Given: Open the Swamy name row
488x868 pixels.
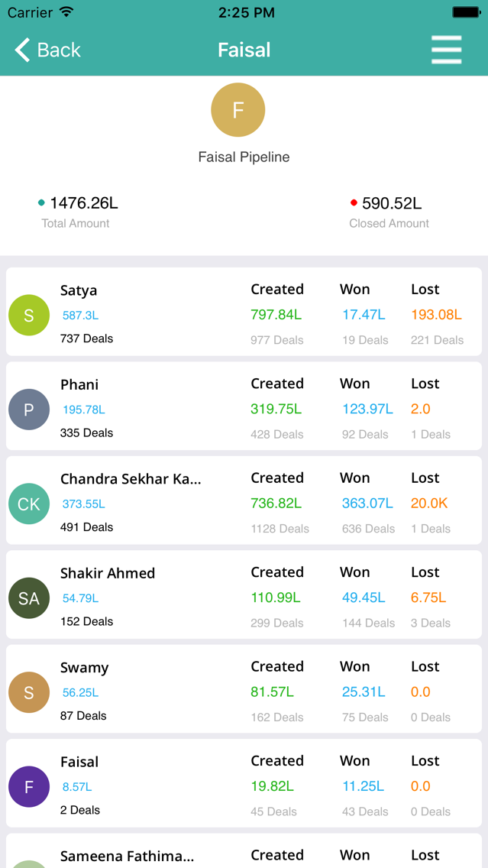Looking at the screenshot, I should click(x=85, y=668).
